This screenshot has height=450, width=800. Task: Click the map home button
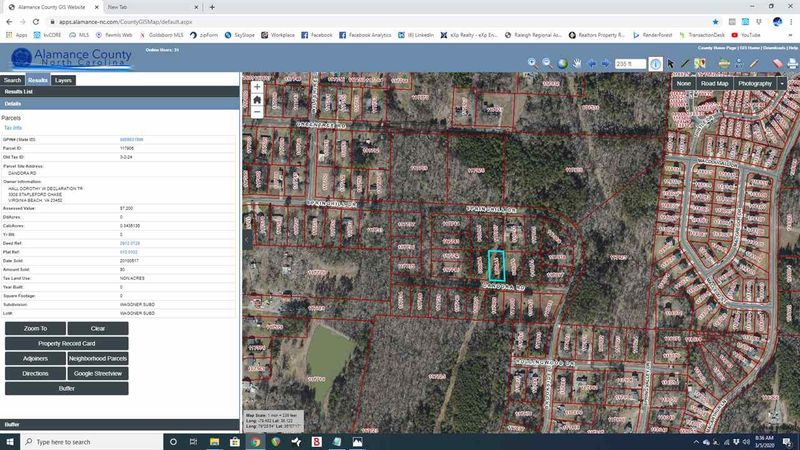tap(257, 99)
